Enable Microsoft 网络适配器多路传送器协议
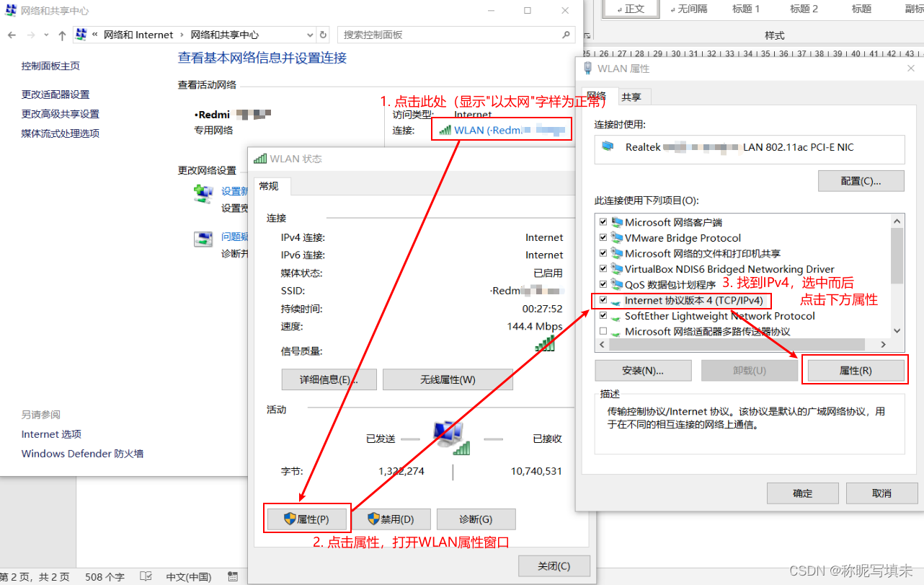 (x=603, y=331)
